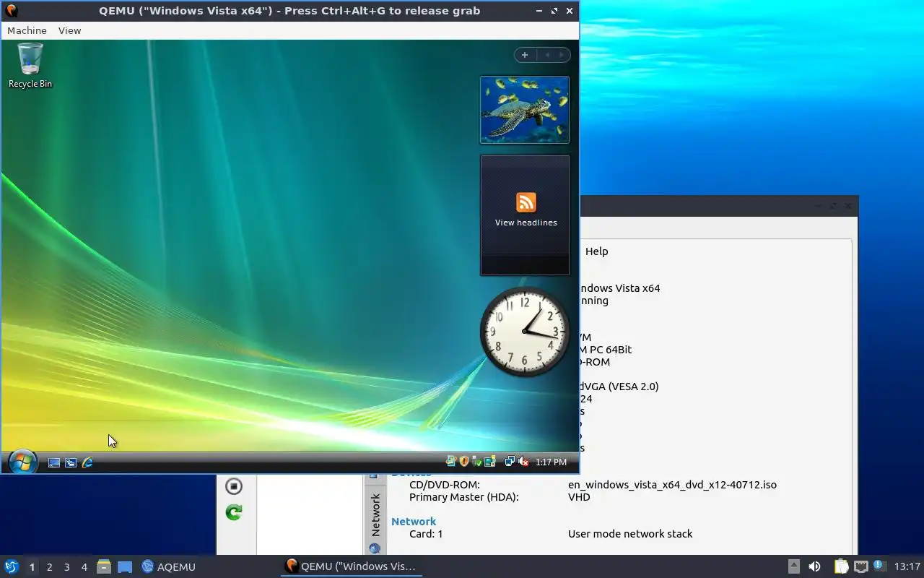Click the sea turtle slideshow gadget
Screen dimensions: 924x578
[x=525, y=110]
